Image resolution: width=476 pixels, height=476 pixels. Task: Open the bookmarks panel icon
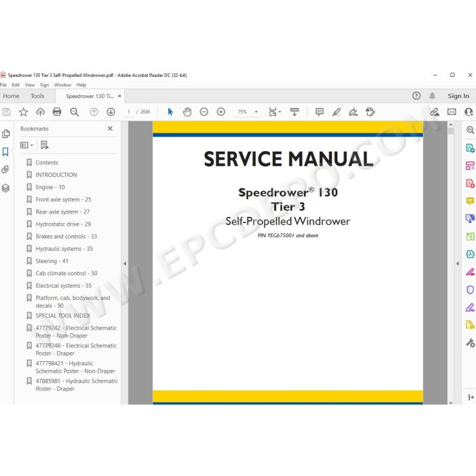pyautogui.click(x=5, y=152)
